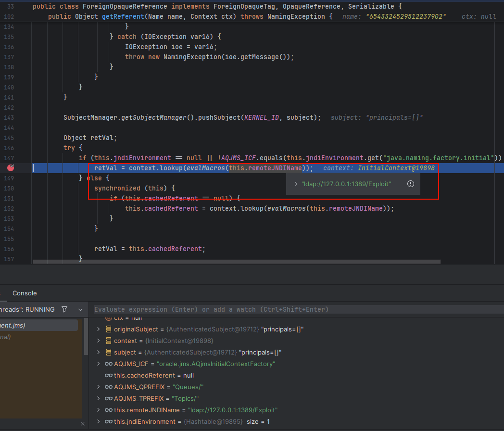Screen dimensions: 504x431
Task: Expand the this.jndiEnvironment watch
Action: [99, 422]
